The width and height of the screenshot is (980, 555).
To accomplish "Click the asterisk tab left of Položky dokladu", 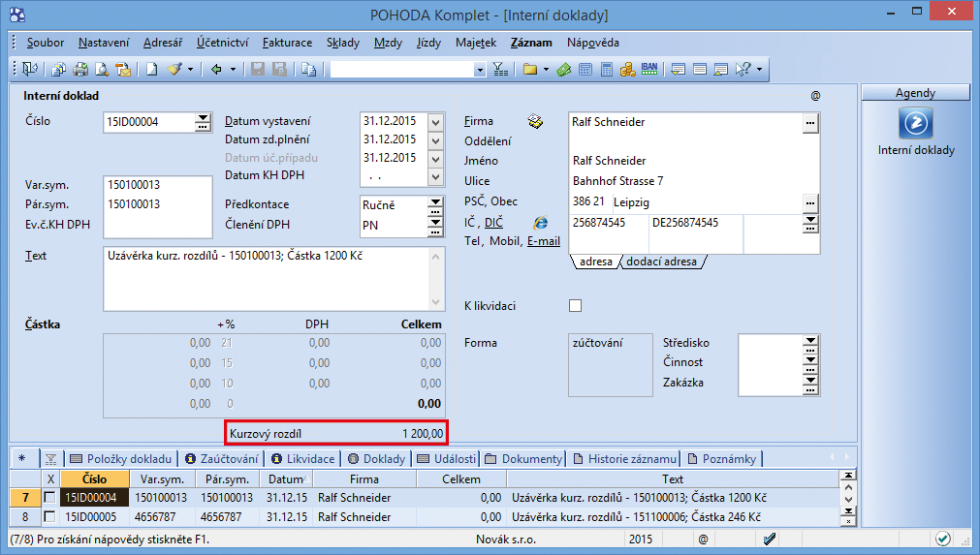I will tap(22, 459).
